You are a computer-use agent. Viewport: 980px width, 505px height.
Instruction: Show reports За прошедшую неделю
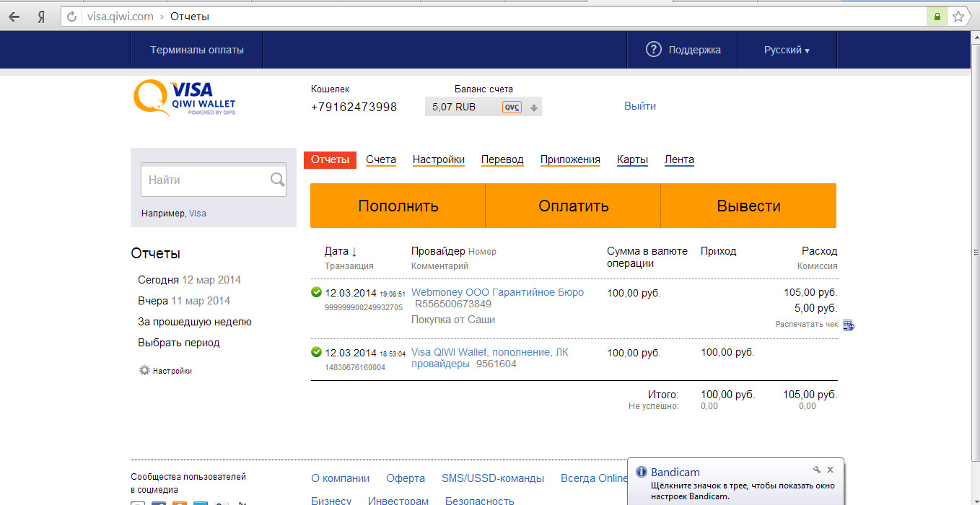coord(195,322)
